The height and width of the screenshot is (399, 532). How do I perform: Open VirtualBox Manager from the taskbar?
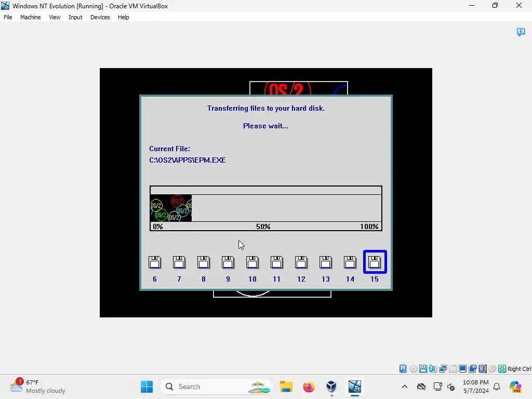click(331, 387)
